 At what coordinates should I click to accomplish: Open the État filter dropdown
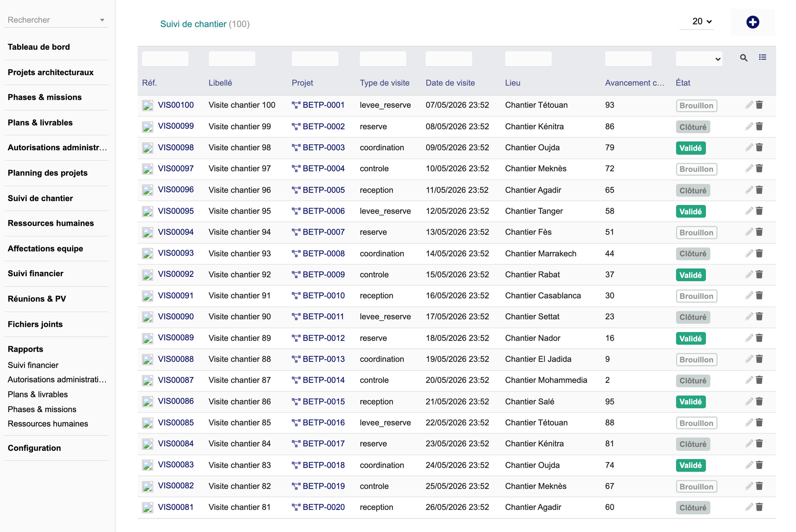coord(699,59)
